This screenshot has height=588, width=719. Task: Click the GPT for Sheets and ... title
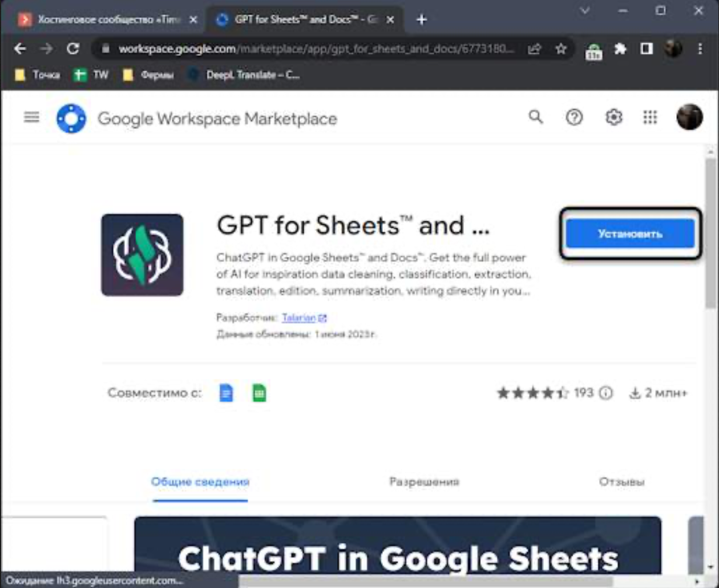pyautogui.click(x=353, y=225)
